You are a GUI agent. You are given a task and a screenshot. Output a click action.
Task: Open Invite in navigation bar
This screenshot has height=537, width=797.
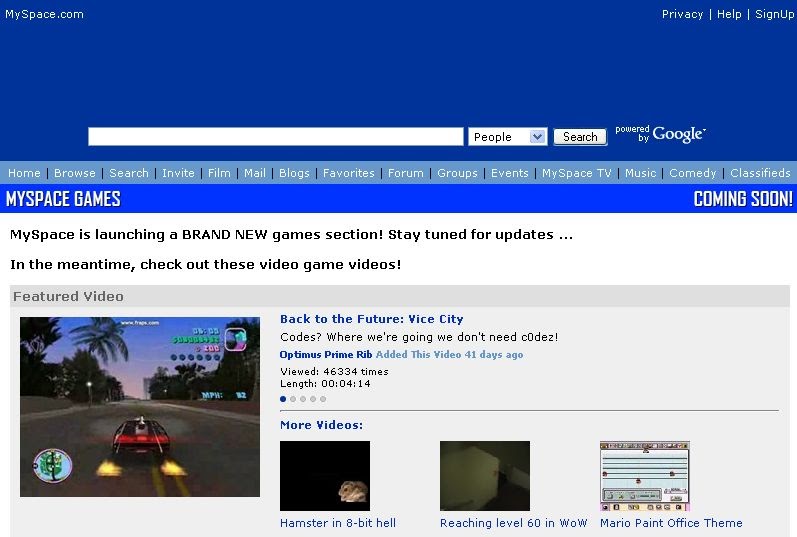(178, 173)
